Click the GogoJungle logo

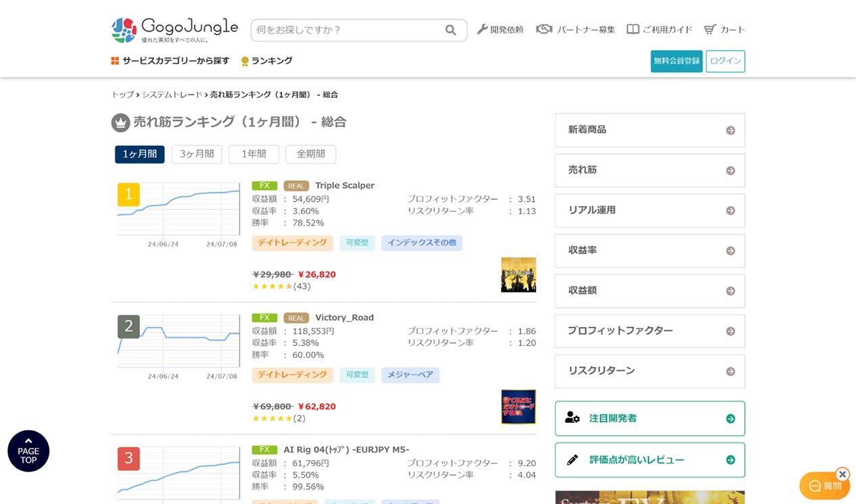point(174,30)
